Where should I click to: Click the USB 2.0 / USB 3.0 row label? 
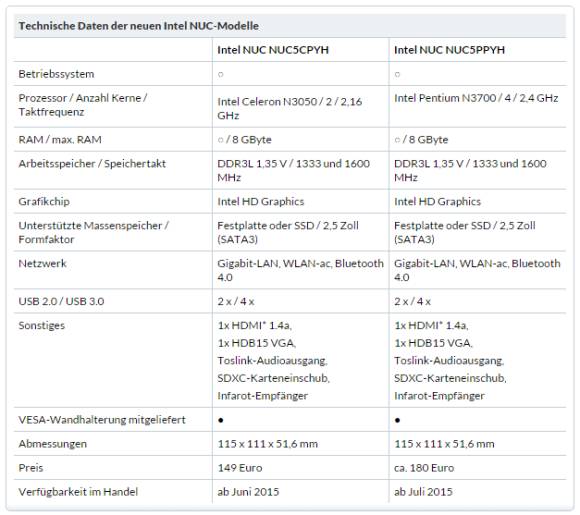coord(61,302)
